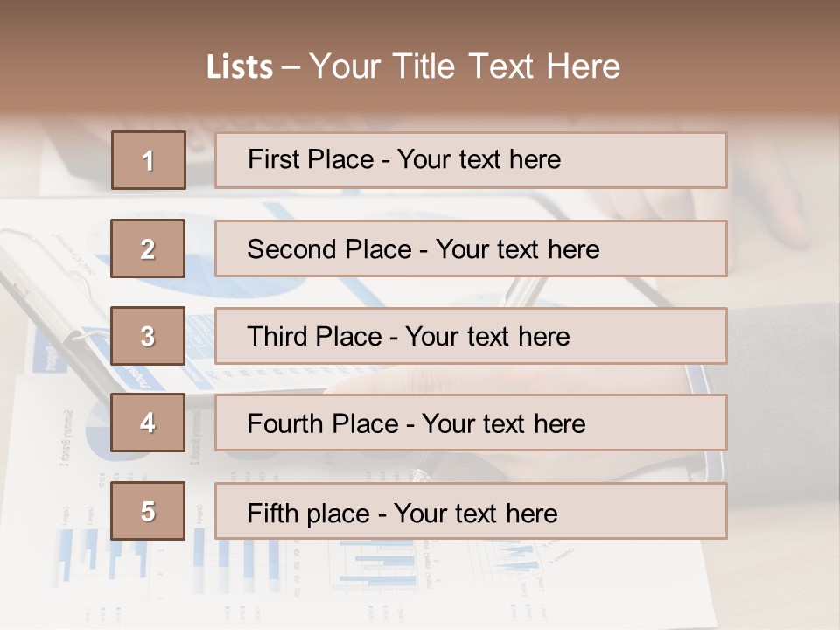Click the bold word Lists in title
The height and width of the screenshot is (630, 840).
[240, 67]
